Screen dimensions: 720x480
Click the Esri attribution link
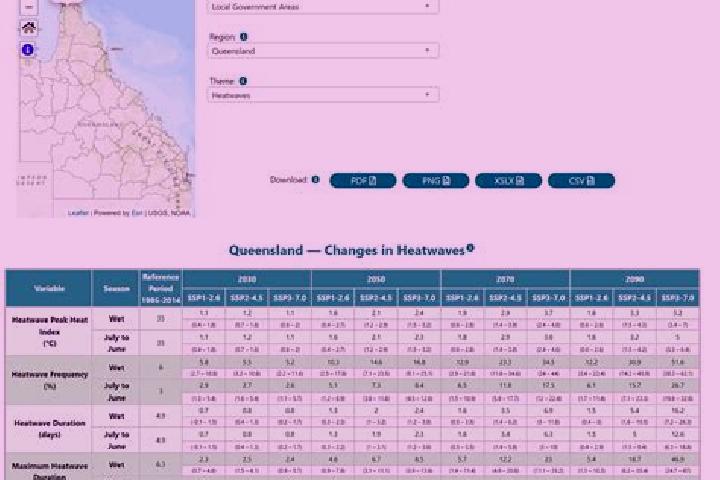click(x=137, y=213)
